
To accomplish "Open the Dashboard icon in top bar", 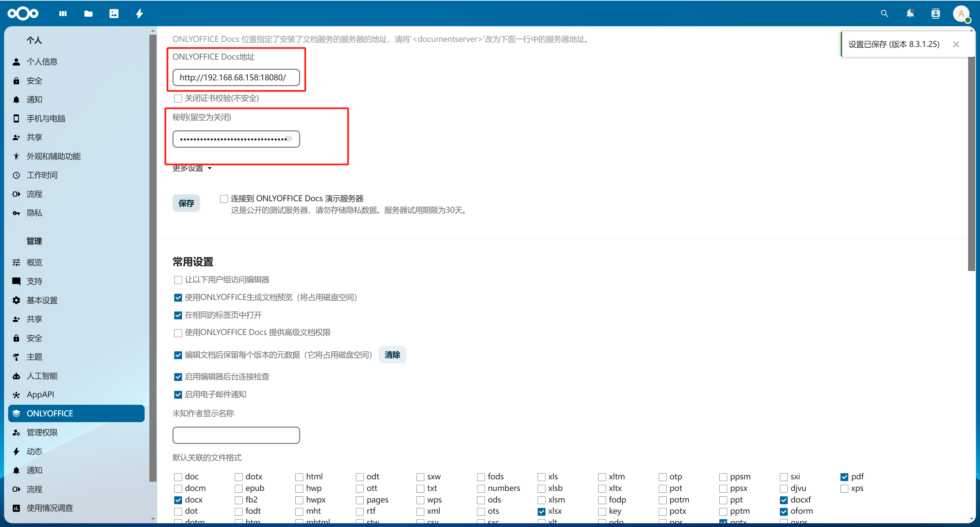I will click(63, 14).
